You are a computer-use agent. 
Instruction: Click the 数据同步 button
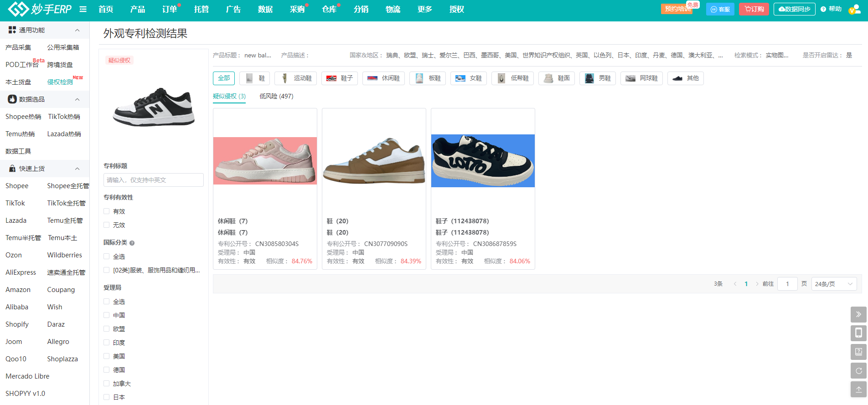[795, 9]
